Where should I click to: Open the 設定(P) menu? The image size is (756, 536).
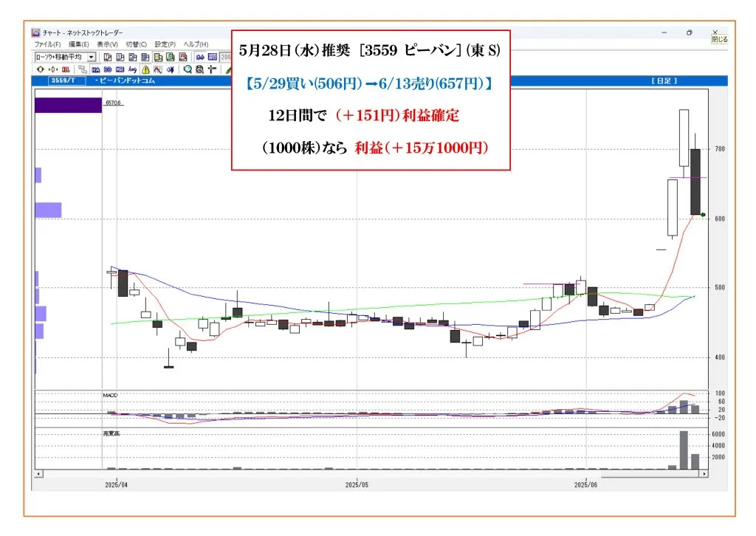165,44
